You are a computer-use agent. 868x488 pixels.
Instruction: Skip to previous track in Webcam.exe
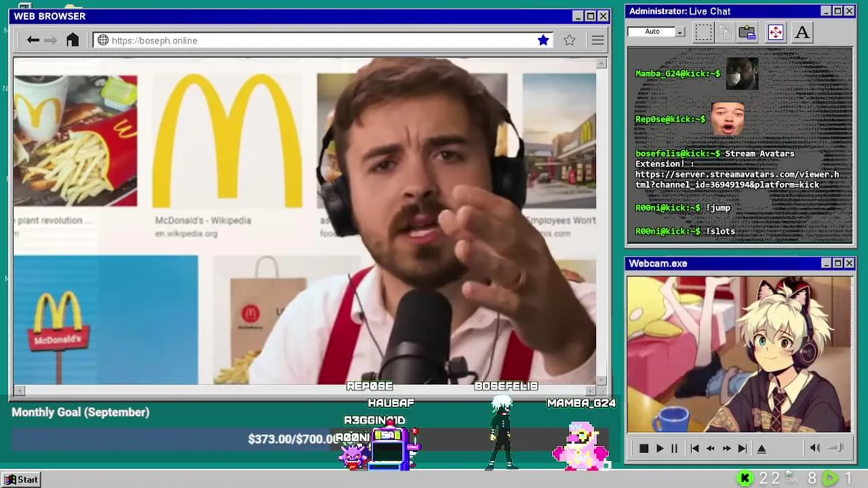coord(694,448)
